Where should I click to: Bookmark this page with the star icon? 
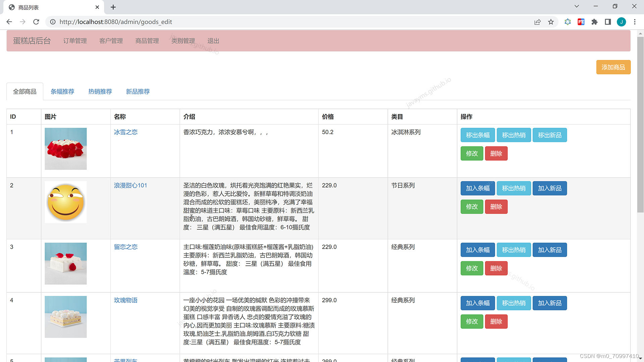point(551,22)
